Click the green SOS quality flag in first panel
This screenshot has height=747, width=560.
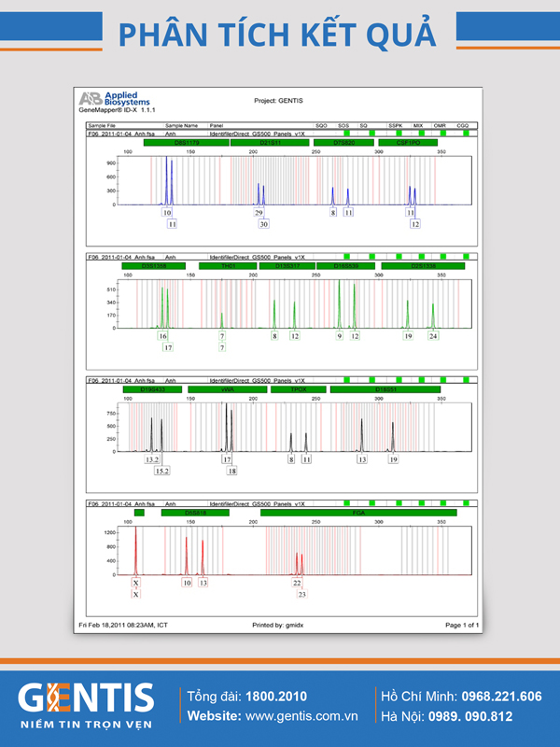(x=346, y=133)
